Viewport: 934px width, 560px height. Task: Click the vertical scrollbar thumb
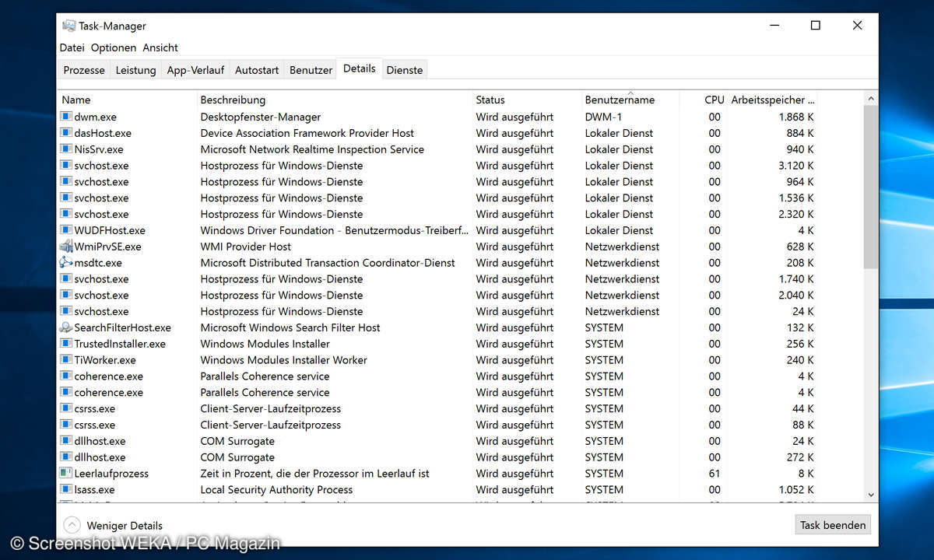pos(871,187)
